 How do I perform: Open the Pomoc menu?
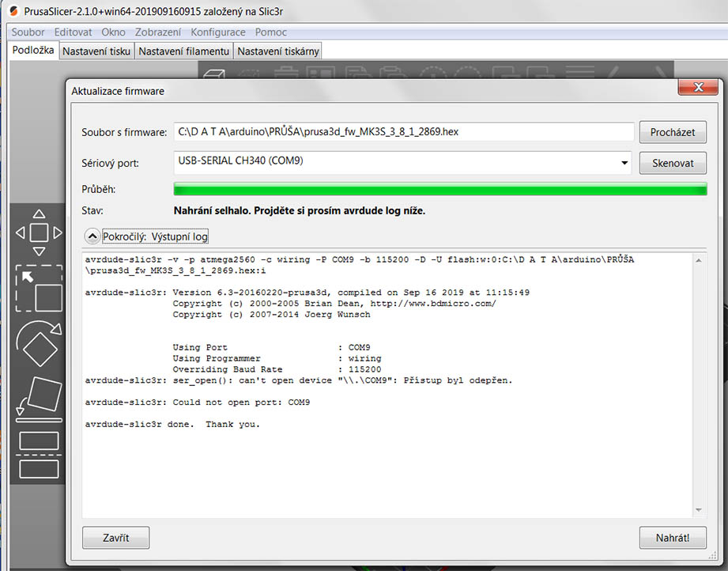270,32
